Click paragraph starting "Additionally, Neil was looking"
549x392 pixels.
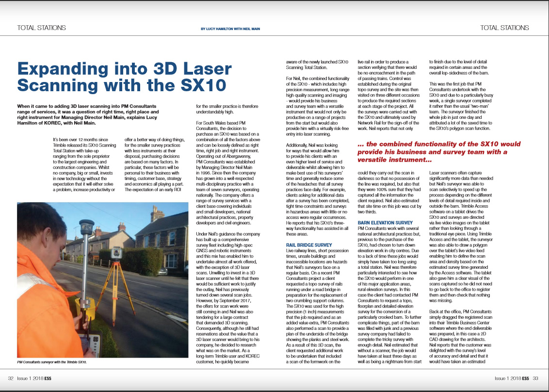pyautogui.click(x=318, y=190)
